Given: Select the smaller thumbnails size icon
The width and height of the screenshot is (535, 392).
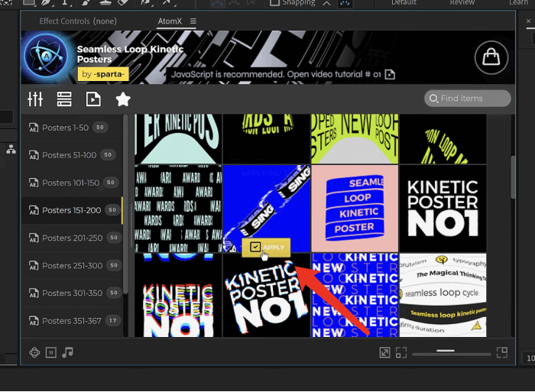Looking at the screenshot, I should click(x=401, y=352).
